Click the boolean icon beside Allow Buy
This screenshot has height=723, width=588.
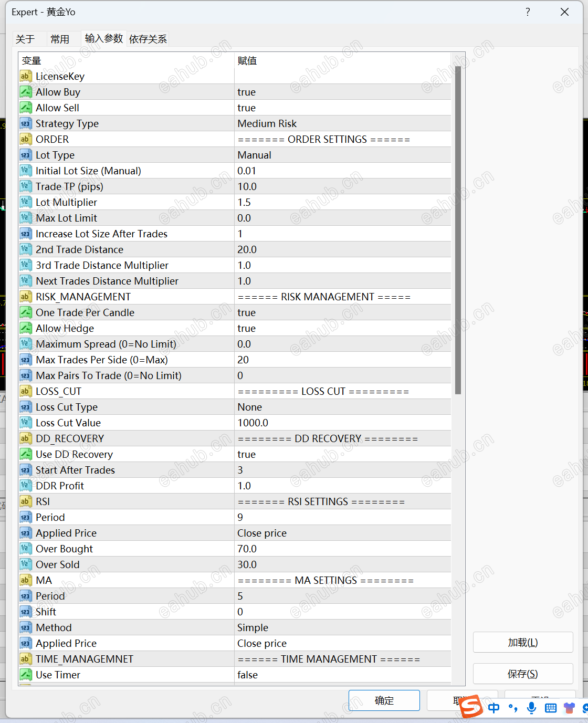26,92
